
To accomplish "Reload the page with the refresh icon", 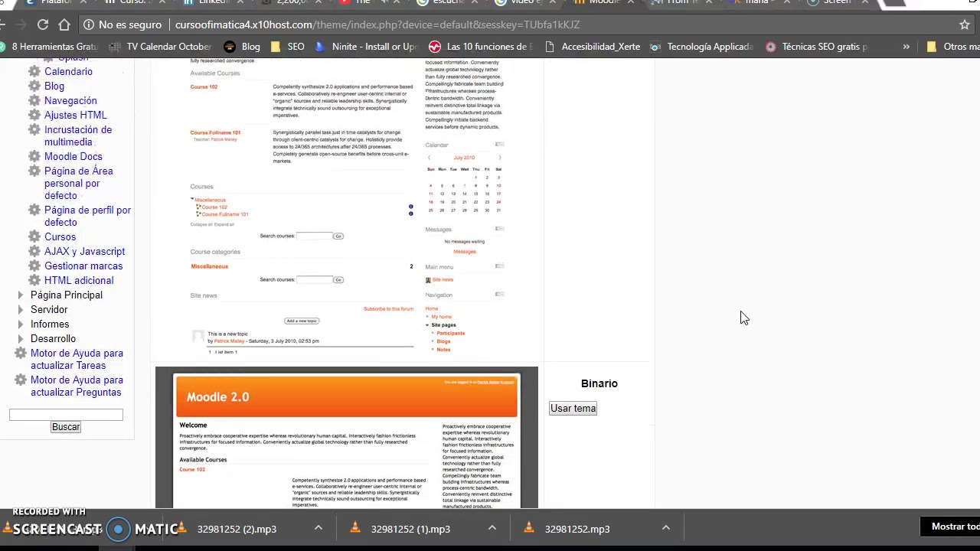I will coord(43,24).
